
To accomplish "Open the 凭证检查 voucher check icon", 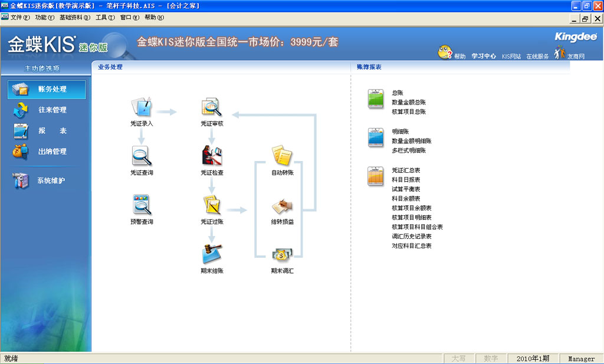I will tap(212, 156).
